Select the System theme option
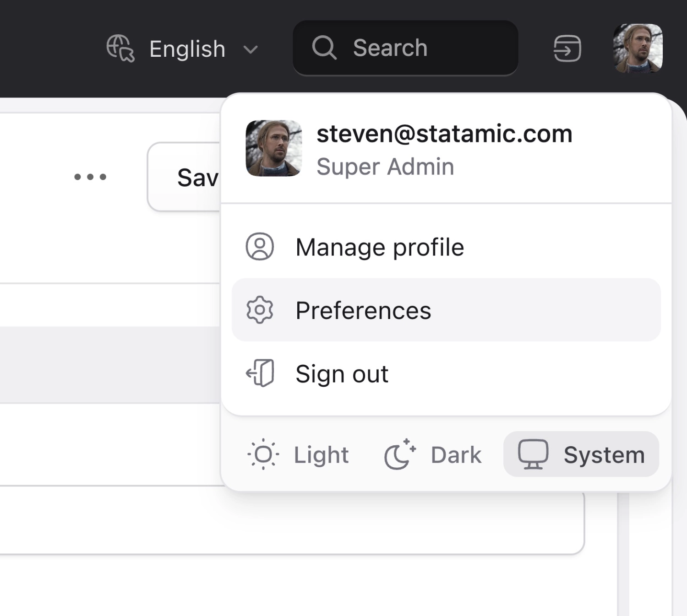This screenshot has width=687, height=616. pos(581,454)
